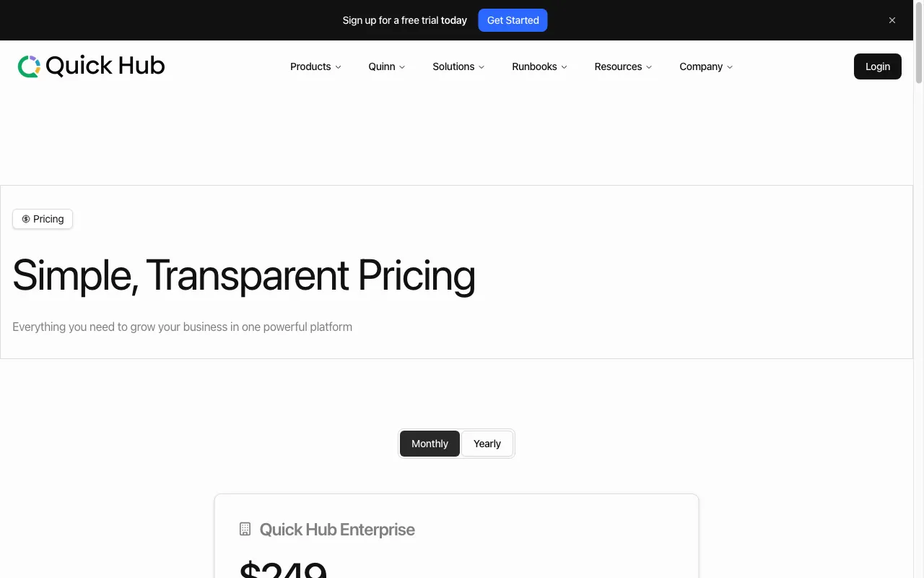
Task: Expand the Solutions dropdown chevron
Action: (481, 67)
